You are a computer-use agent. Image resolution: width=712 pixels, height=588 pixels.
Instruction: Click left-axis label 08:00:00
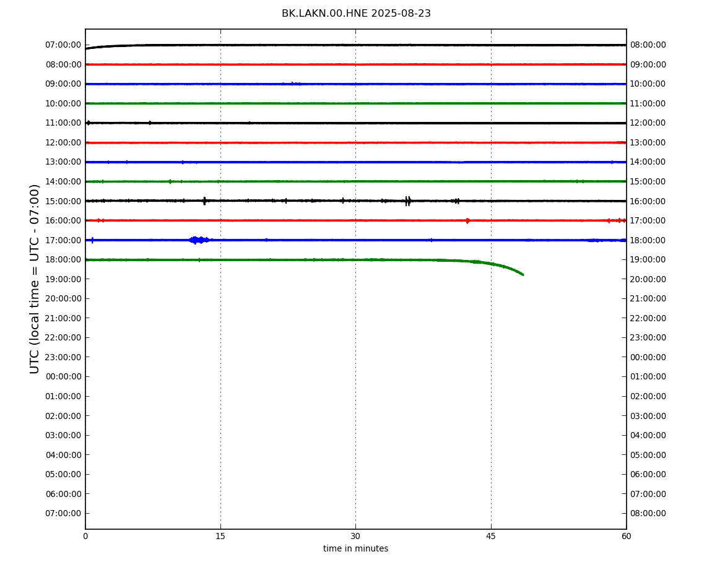pyautogui.click(x=64, y=64)
